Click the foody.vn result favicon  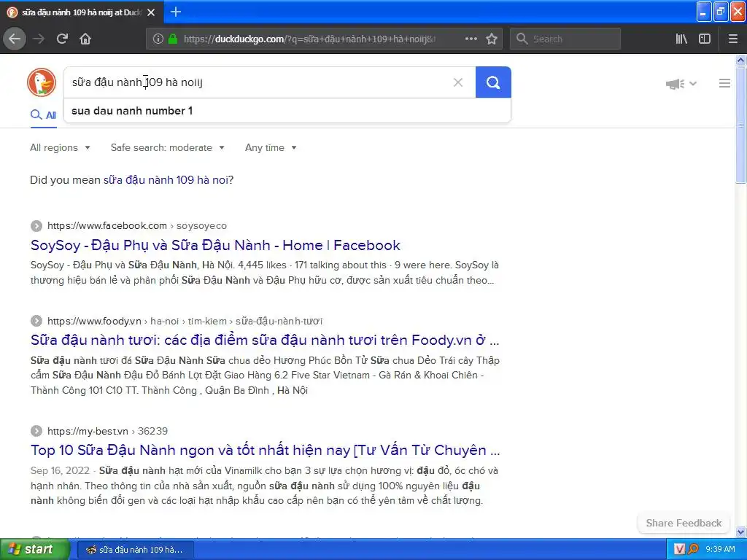pos(36,321)
